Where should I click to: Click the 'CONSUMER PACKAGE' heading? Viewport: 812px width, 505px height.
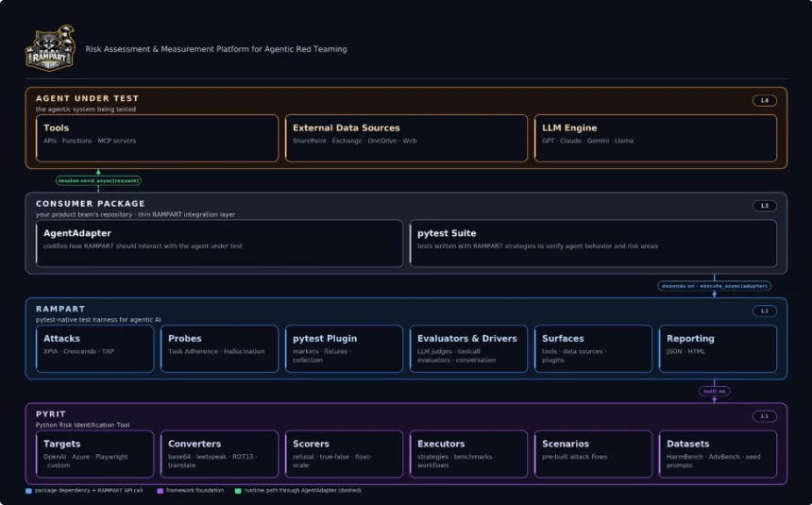tap(90, 204)
